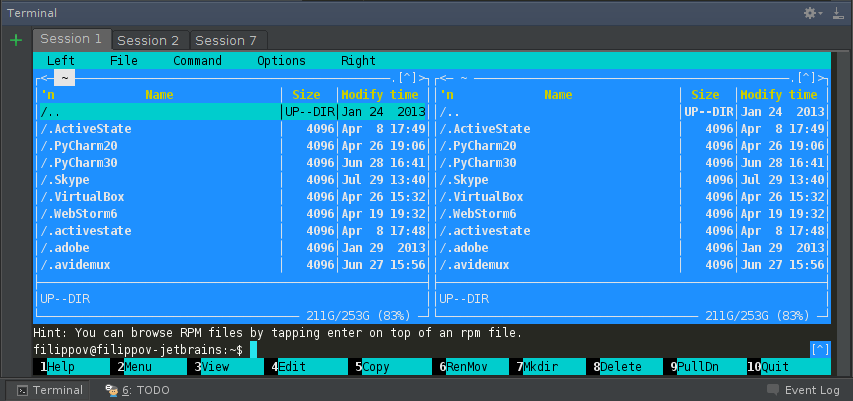
Task: Click the 6RenMov function key
Action: click(471, 367)
